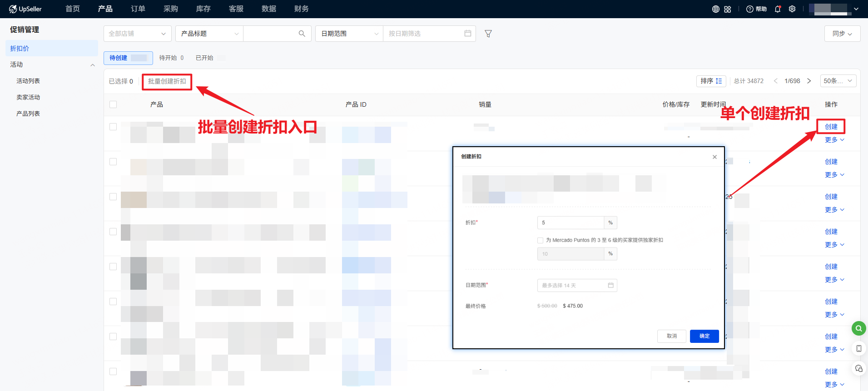
Task: Click the filter funnel icon
Action: point(488,34)
